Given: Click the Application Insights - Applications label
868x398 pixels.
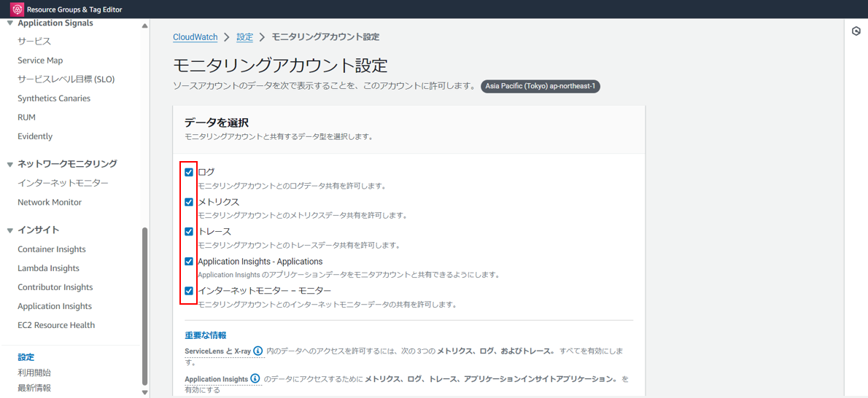Looking at the screenshot, I should click(x=260, y=261).
